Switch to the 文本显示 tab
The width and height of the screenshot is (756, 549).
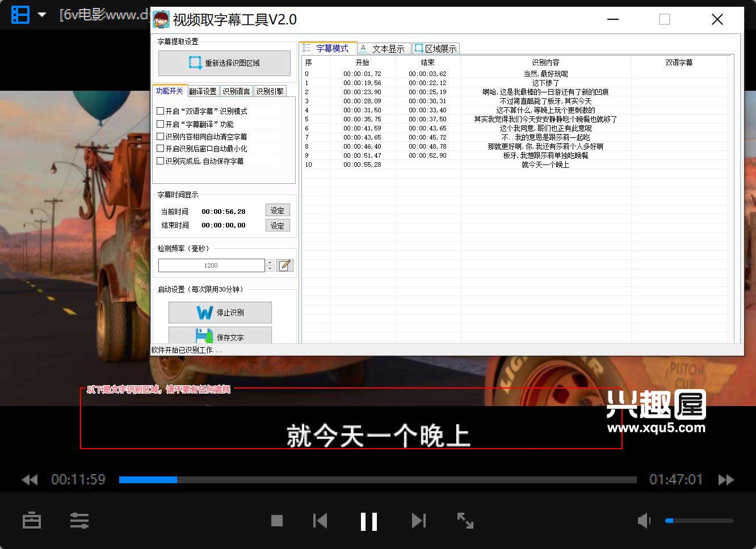click(x=384, y=49)
